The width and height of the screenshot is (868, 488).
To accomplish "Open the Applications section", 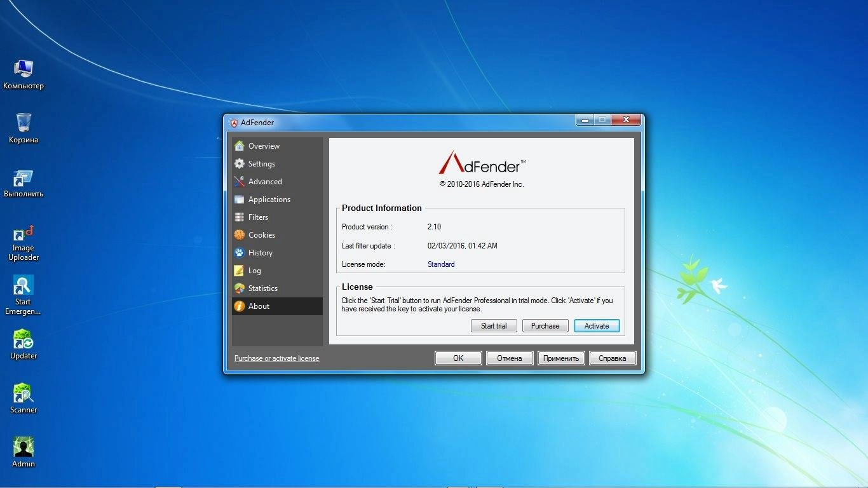I will [277, 199].
